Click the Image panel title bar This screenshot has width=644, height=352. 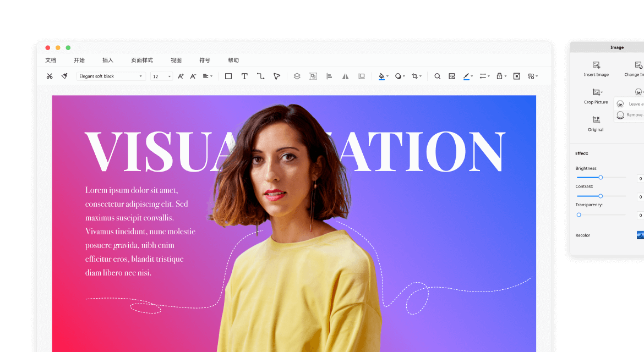[607, 47]
